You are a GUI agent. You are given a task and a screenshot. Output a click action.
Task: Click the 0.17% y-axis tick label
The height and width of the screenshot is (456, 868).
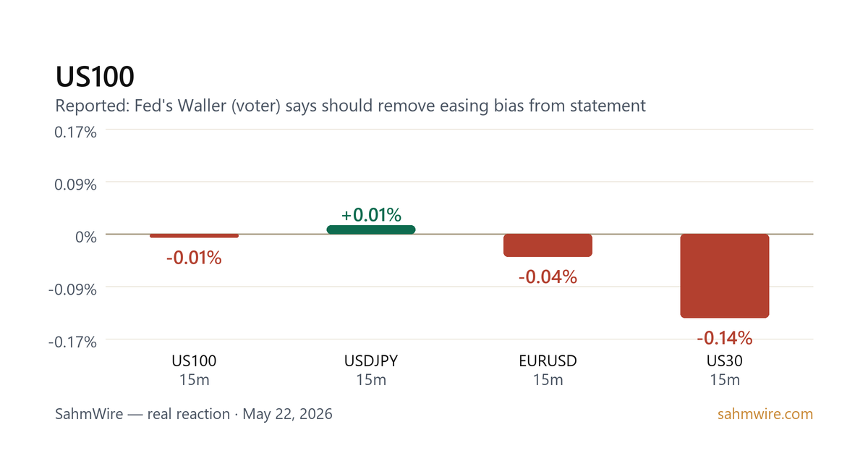pyautogui.click(x=77, y=132)
